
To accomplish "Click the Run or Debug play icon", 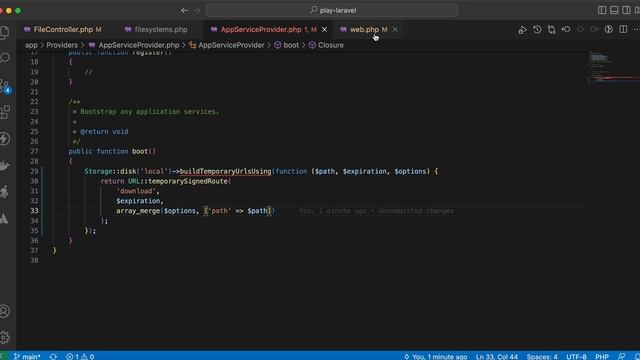I will tap(522, 29).
